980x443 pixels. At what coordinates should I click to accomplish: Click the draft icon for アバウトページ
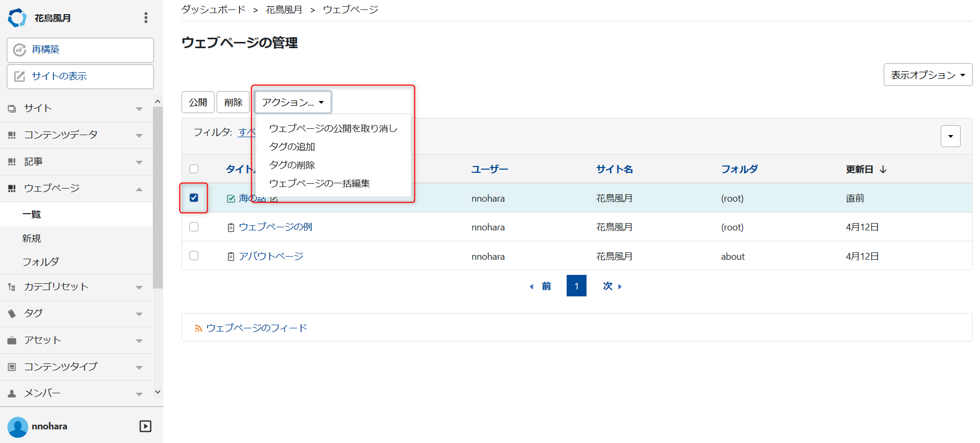click(231, 257)
